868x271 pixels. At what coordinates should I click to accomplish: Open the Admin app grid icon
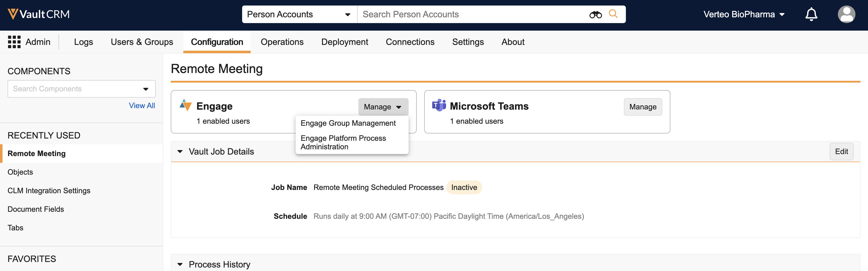click(14, 42)
